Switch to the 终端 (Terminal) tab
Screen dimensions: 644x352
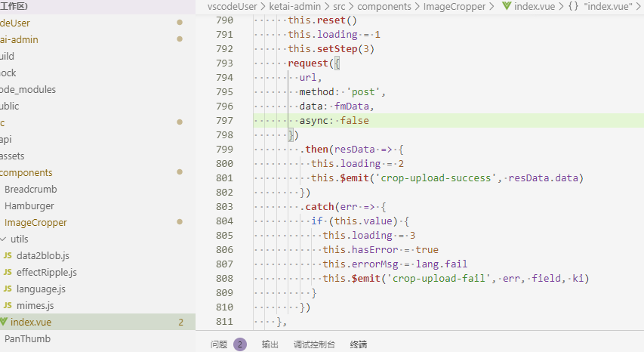tap(358, 344)
